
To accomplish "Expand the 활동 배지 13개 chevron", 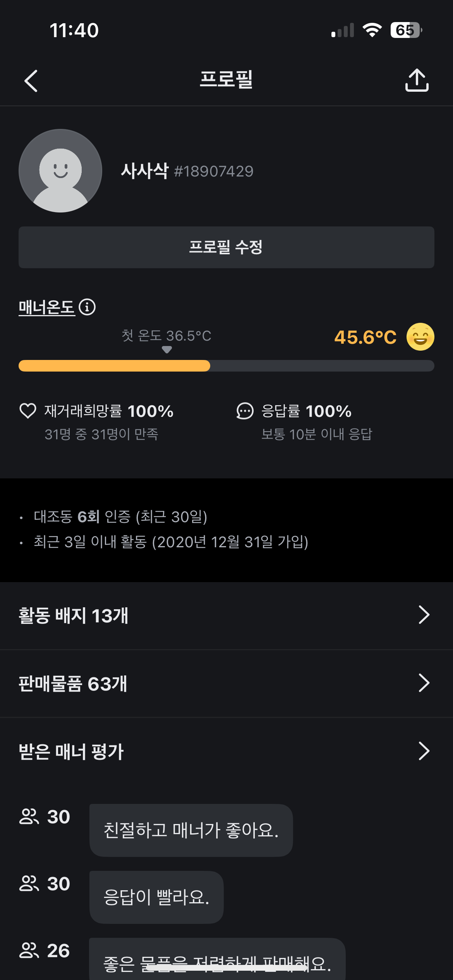I will point(424,615).
